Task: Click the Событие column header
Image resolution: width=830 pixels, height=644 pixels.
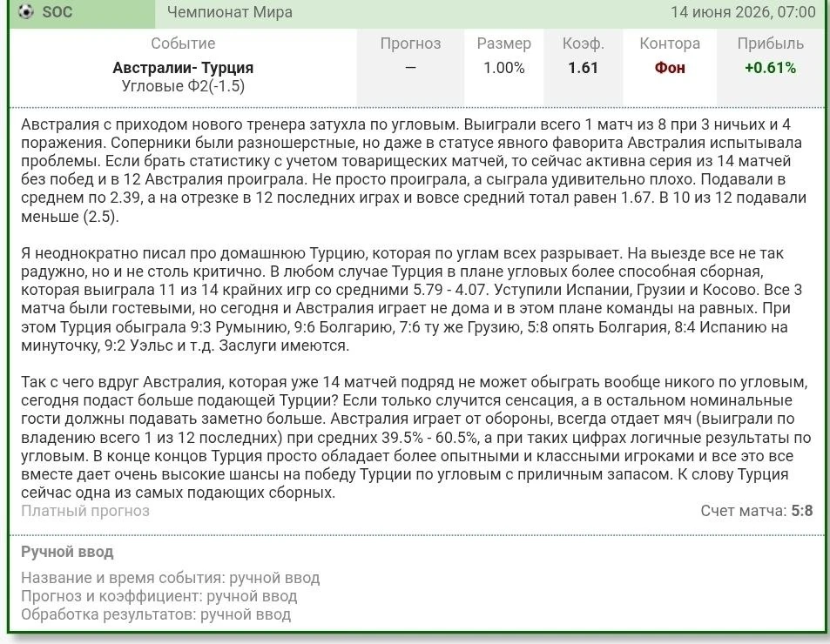Action: click(183, 44)
